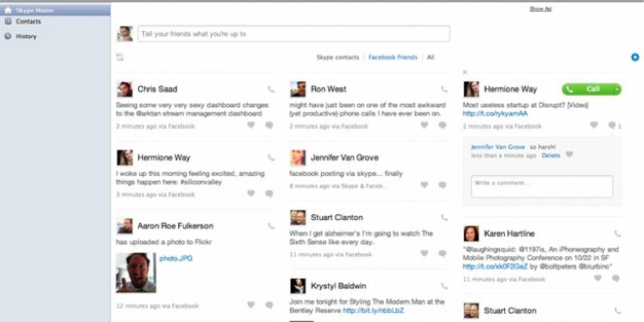Screen dimensions: 644x322
Task: Like Stuart Clanton's Sixth Sense post
Action: (424, 253)
